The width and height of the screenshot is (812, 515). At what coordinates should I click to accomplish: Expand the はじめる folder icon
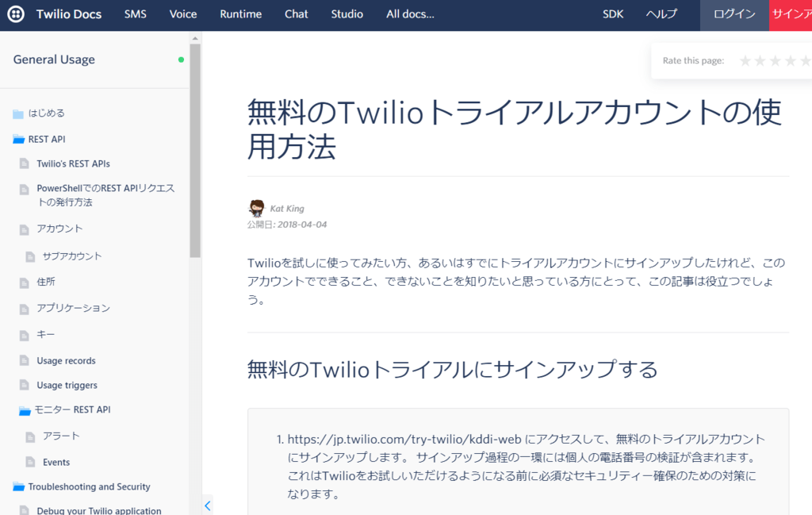click(x=18, y=113)
